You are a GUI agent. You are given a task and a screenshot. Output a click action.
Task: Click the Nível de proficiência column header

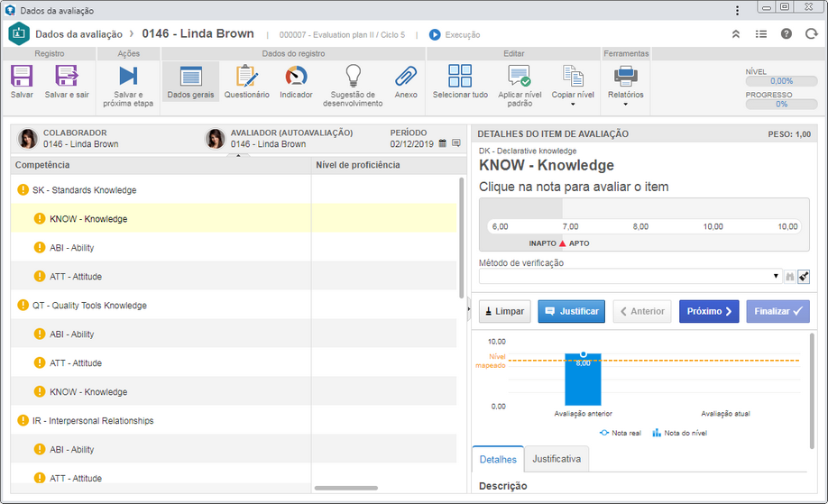(x=389, y=165)
